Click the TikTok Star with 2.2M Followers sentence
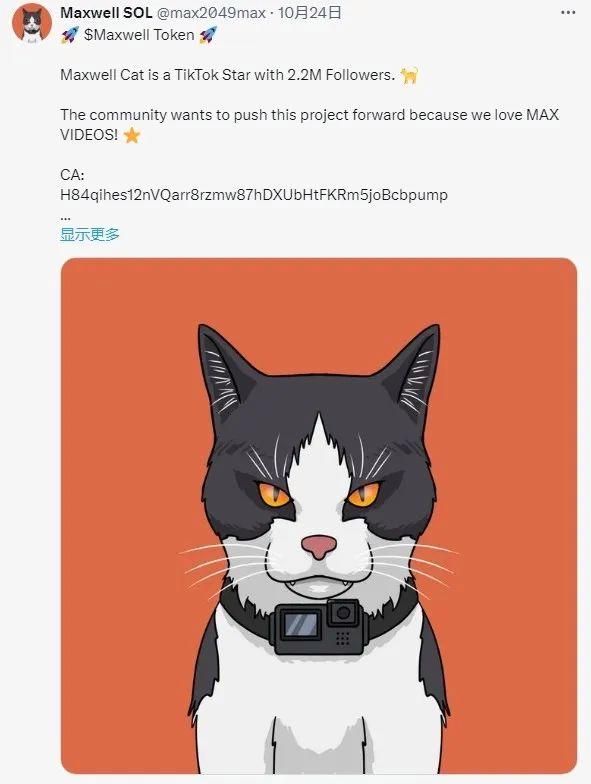591x784 pixels. click(x=228, y=75)
